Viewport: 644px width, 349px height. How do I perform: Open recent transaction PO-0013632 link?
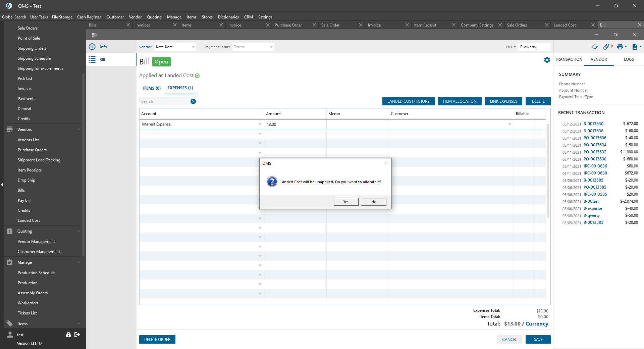pyautogui.click(x=595, y=152)
